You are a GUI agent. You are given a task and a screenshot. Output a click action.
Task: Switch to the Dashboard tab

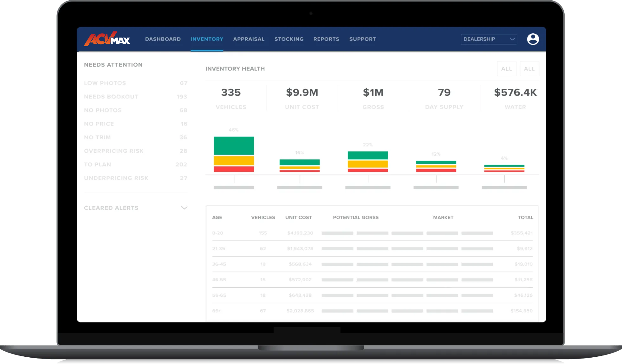[163, 39]
